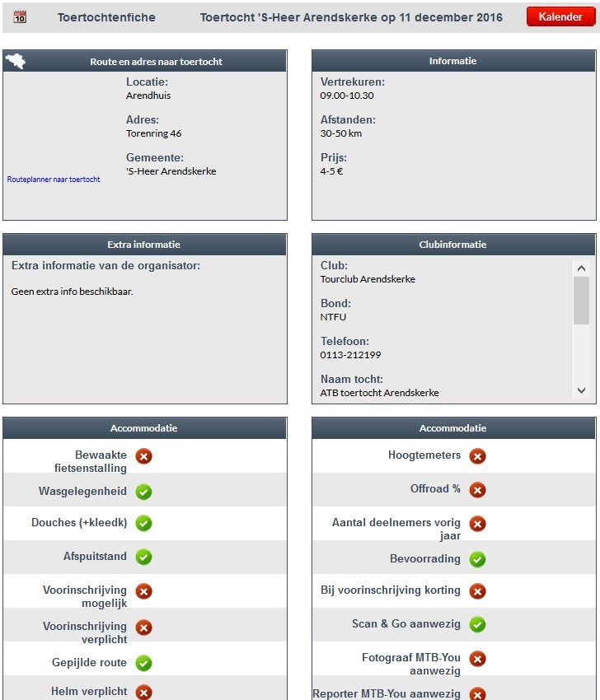Click the green check for Gepijlde route

143,662
